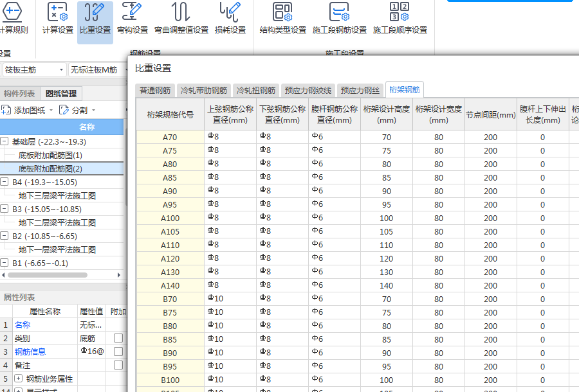The height and width of the screenshot is (392, 579).
Task: Click the 节点间距(mm) column header
Action: coord(490,114)
